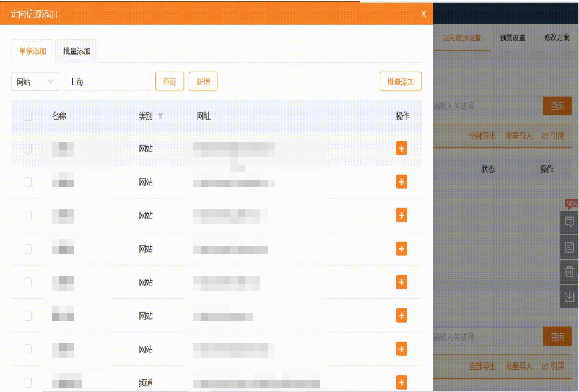Viewport: 579px width, 392px height.
Task: Click the document icon in right sidebar
Action: tap(569, 247)
